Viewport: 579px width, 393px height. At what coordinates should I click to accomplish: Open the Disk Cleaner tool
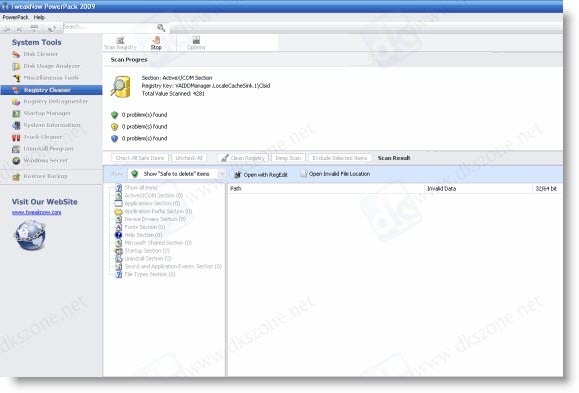pos(35,54)
